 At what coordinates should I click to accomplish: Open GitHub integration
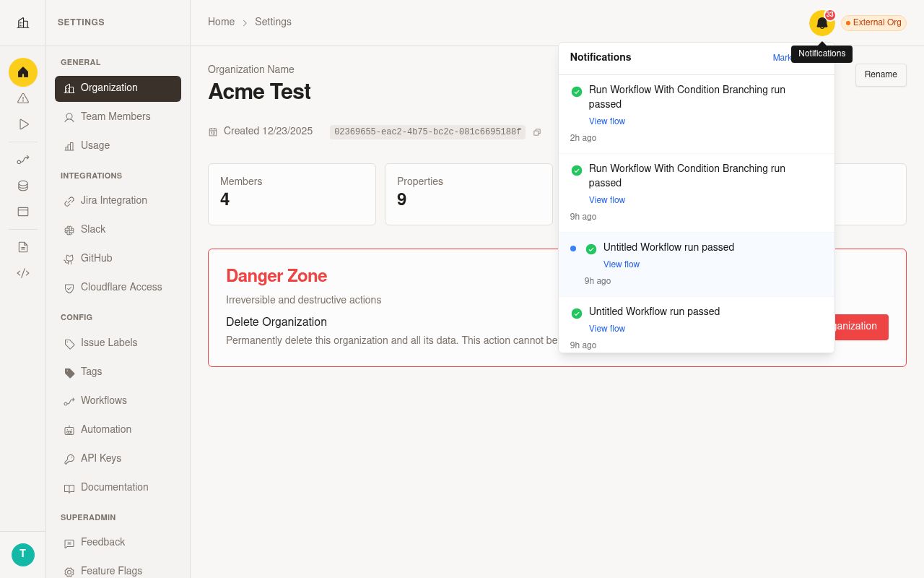(118, 258)
